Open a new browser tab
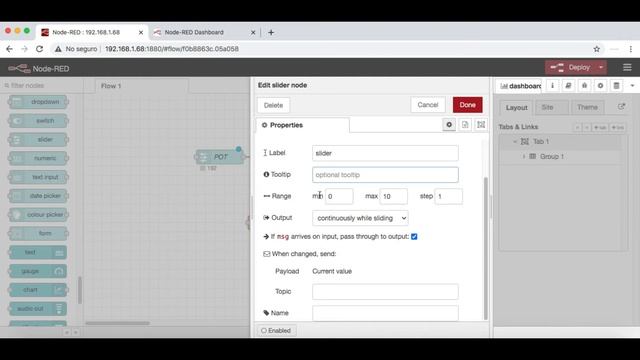640x360 pixels. coord(271,32)
